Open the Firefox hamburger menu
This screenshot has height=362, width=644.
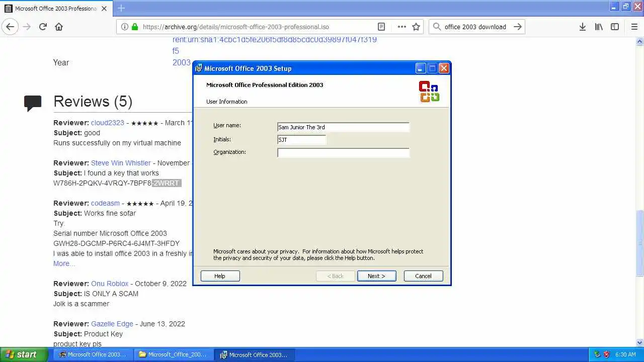(634, 27)
